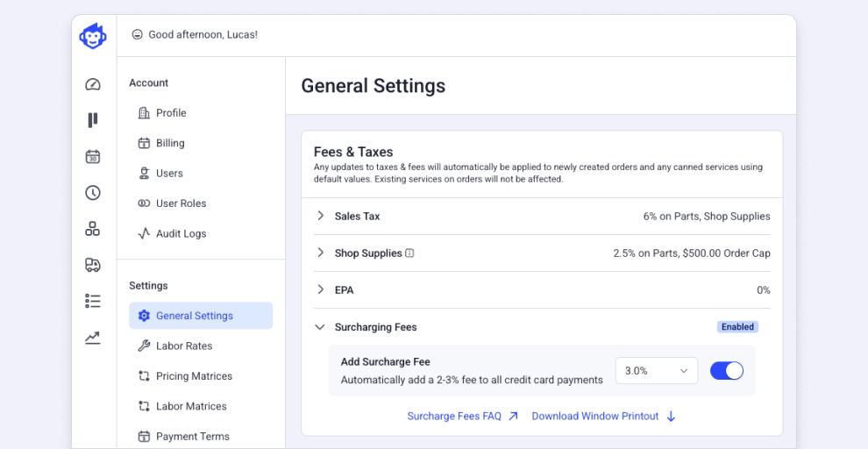The image size is (868, 449).
Task: Click "2.5% on Parts, $500.00 Order Cap" value
Action: tap(692, 253)
